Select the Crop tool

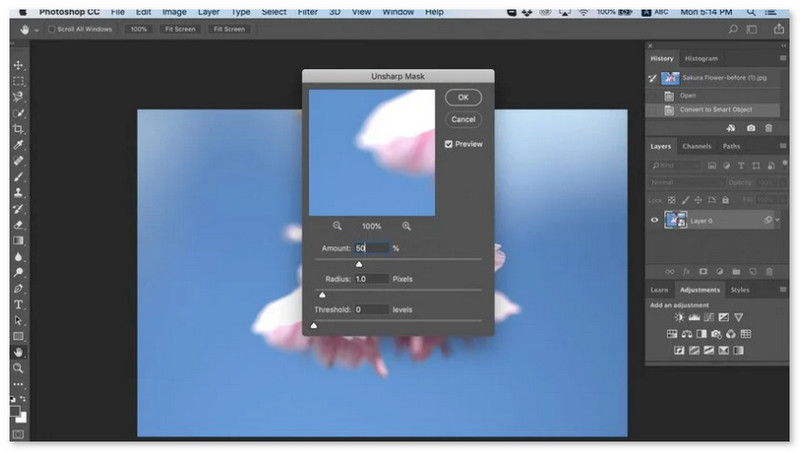[x=18, y=129]
